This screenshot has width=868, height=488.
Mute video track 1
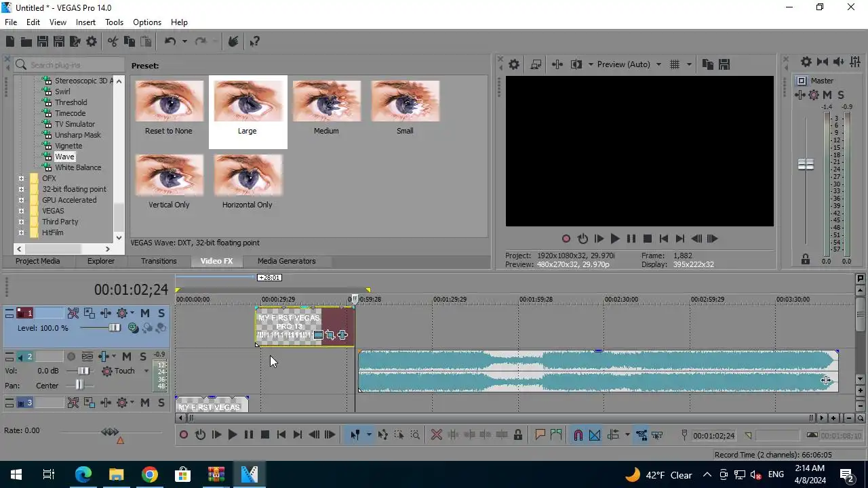point(144,313)
